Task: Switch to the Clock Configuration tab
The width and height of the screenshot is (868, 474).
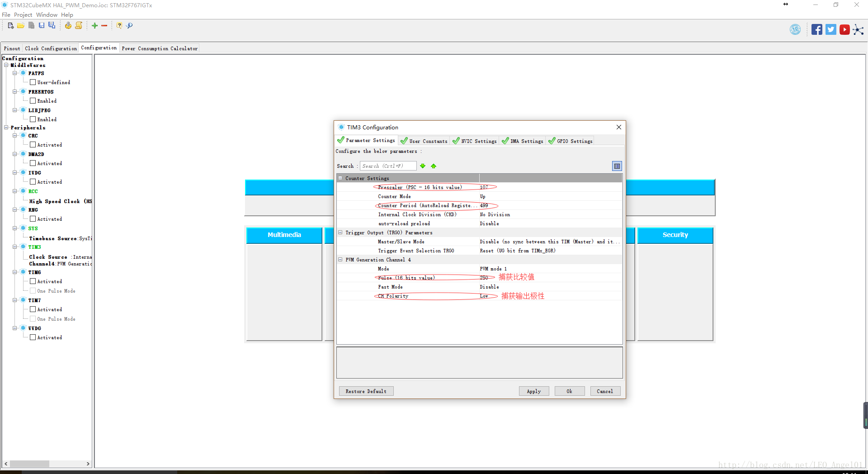Action: click(x=51, y=48)
